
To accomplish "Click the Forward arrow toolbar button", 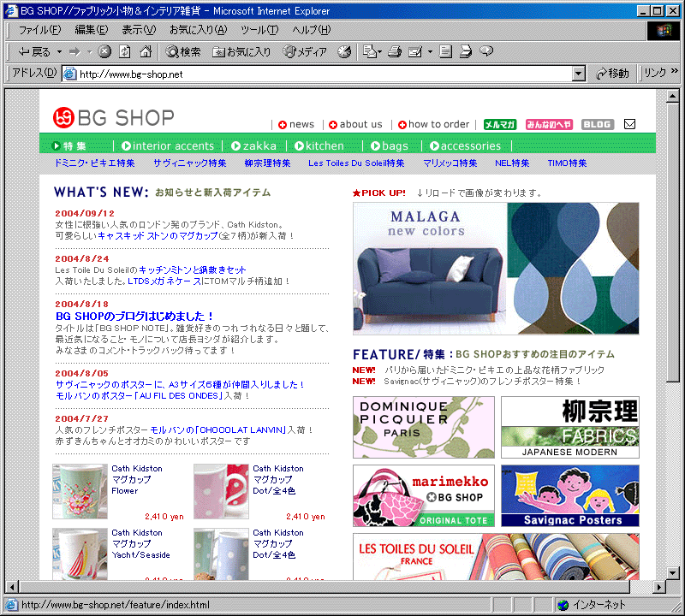I will pos(74,52).
